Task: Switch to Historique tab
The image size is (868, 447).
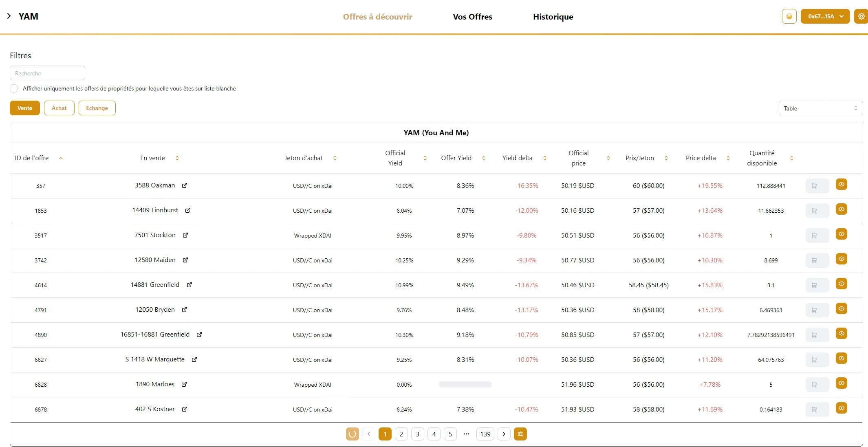Action: point(553,17)
